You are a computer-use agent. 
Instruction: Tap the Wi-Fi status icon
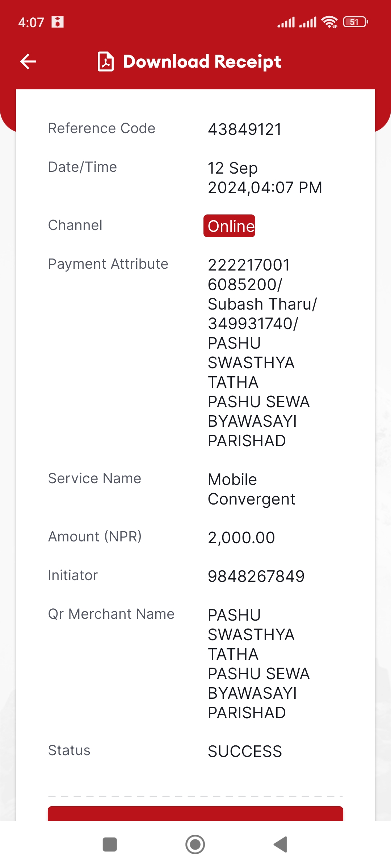pos(329,22)
